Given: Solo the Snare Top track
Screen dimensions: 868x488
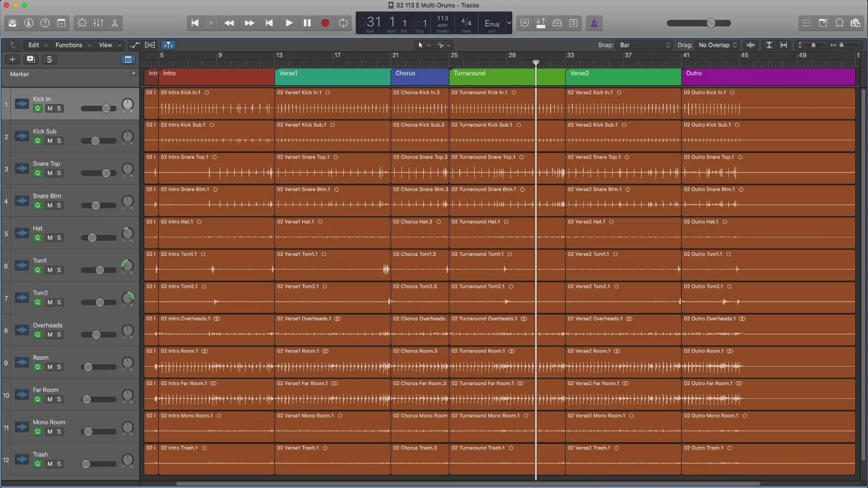Looking at the screenshot, I should coord(59,173).
